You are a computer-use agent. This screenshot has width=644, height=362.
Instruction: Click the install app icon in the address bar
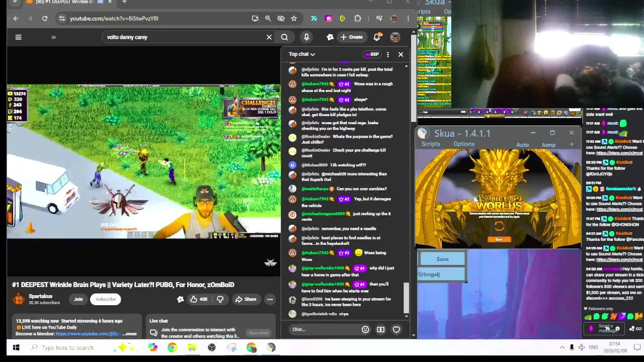[x=255, y=19]
